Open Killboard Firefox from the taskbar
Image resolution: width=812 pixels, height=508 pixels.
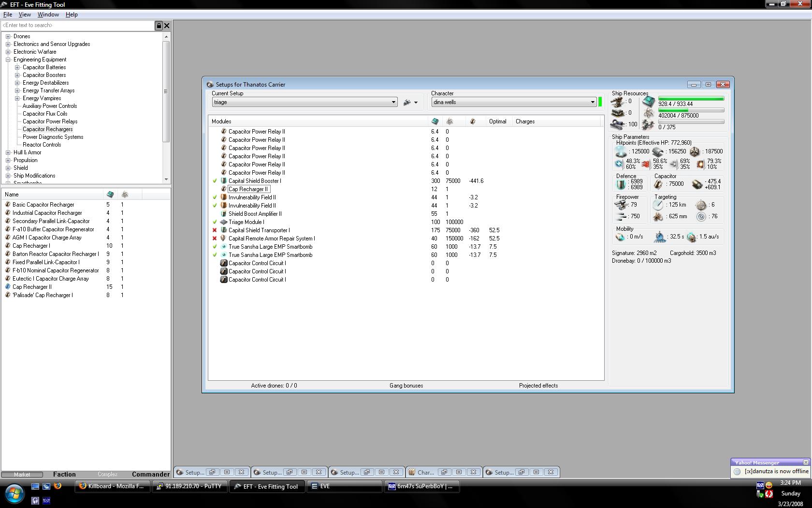click(x=112, y=486)
